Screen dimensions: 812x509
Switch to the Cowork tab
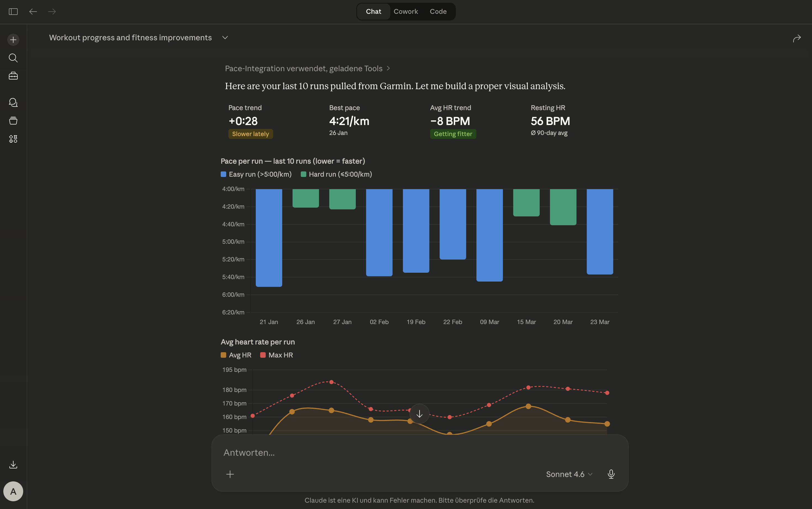pos(405,12)
